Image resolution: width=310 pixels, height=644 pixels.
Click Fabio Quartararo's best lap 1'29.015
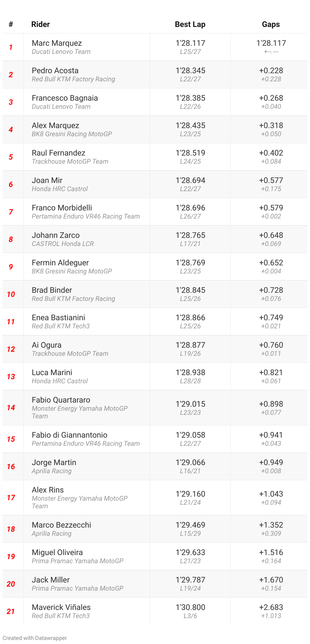tap(190, 404)
